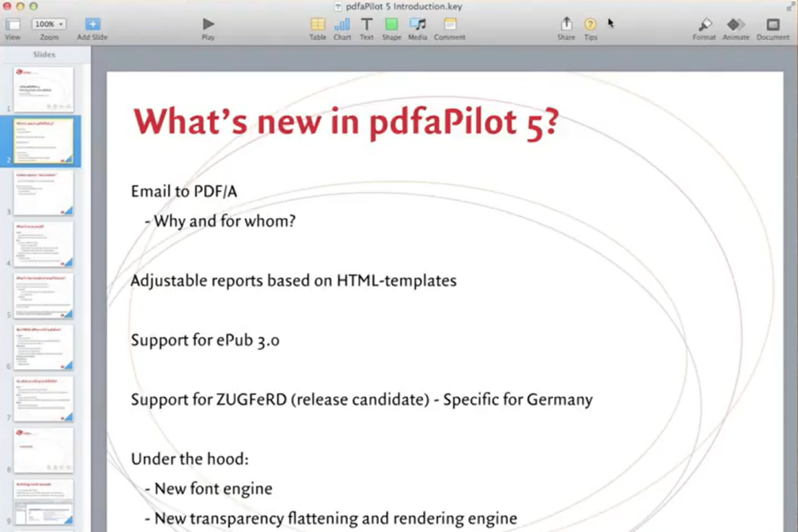This screenshot has height=532, width=798.
Task: Add a Text box
Action: (367, 24)
